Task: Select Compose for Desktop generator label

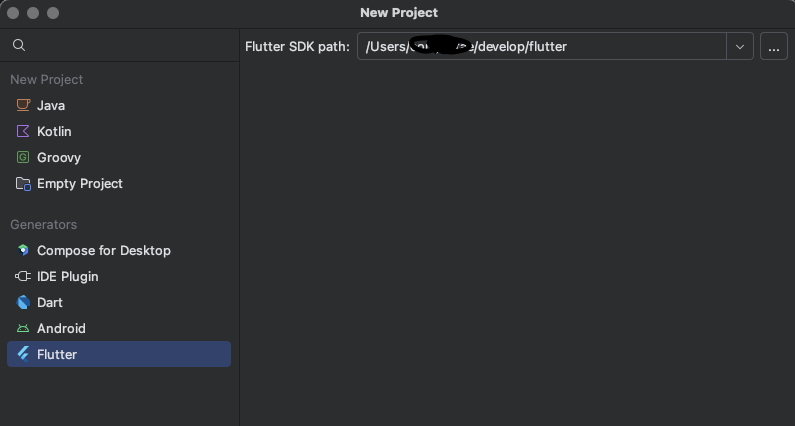Action: (104, 251)
